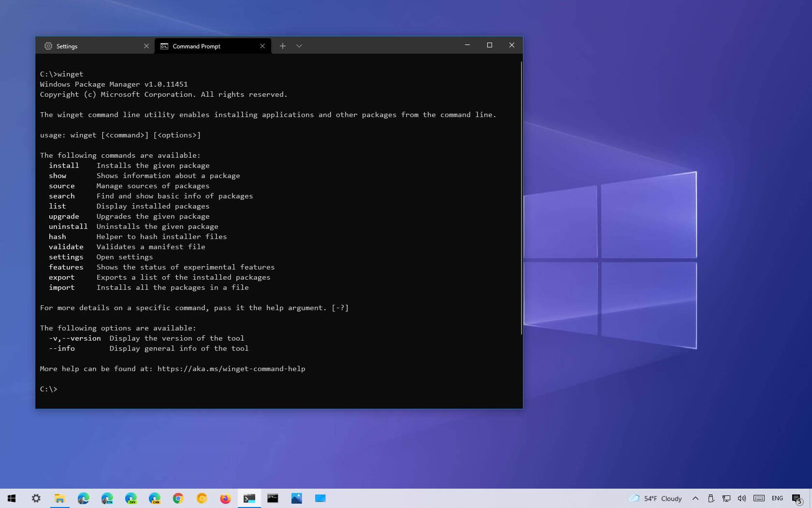The height and width of the screenshot is (508, 812).
Task: Open the Start menu
Action: 12,498
